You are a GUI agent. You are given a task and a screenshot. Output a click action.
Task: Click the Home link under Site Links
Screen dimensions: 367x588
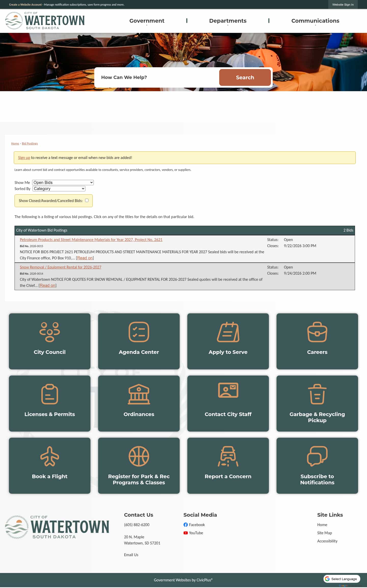(322, 525)
